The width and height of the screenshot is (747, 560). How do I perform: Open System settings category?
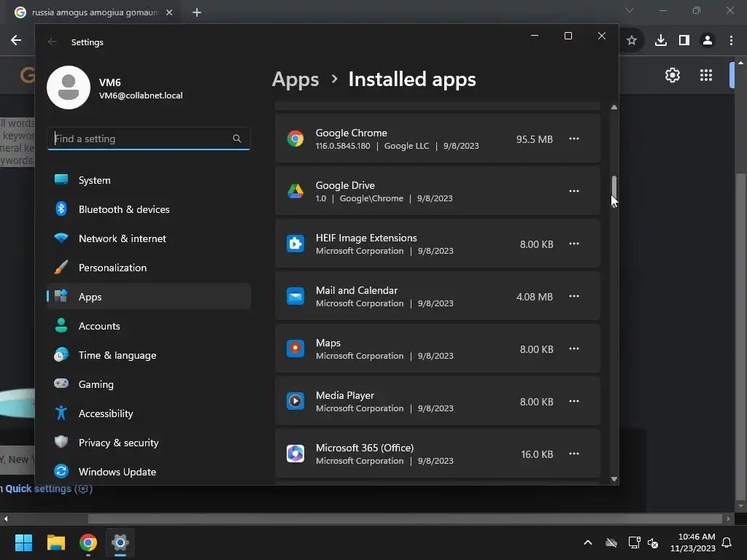coord(149,180)
